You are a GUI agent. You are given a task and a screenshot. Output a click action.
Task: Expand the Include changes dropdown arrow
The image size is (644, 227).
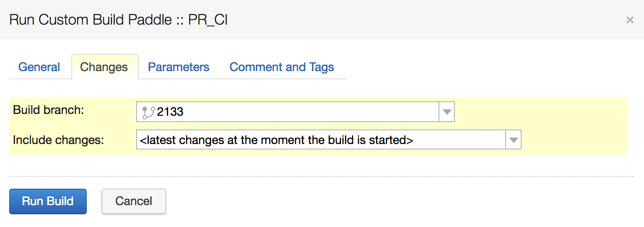point(513,140)
